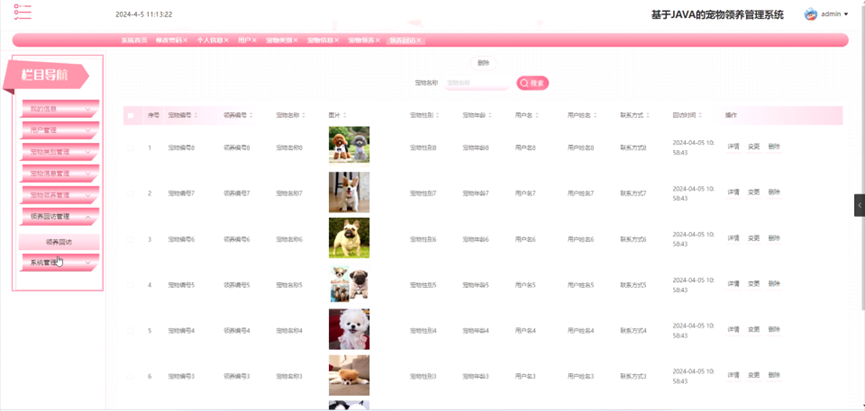Sort by the 宠物年龄 column sort icon
The height and width of the screenshot is (411, 865).
point(490,115)
